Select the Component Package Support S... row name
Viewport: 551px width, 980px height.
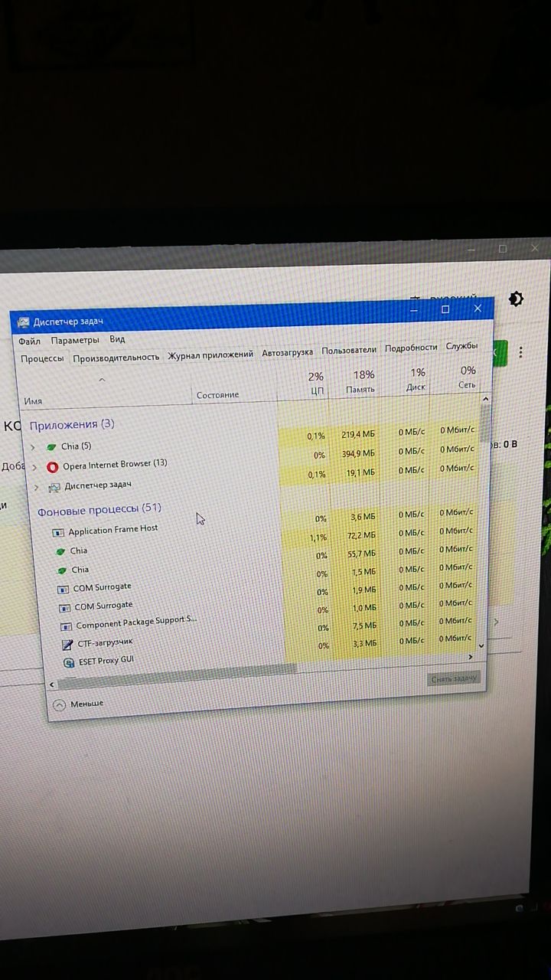[x=136, y=623]
